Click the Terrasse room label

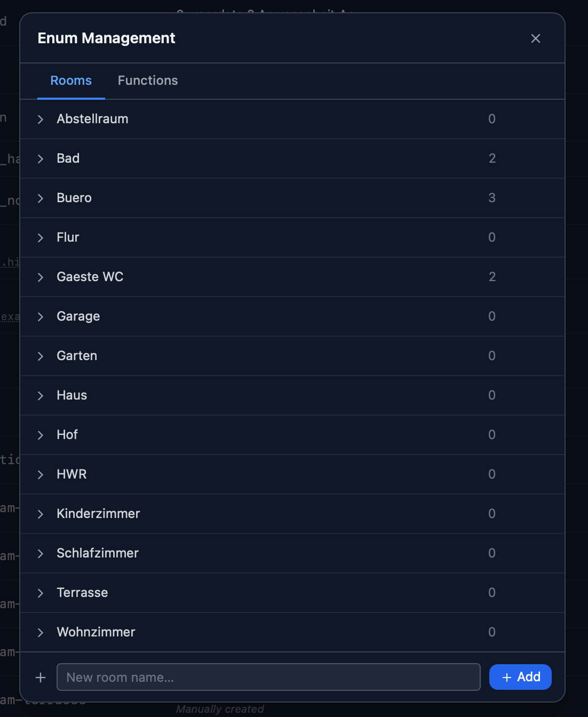[82, 593]
